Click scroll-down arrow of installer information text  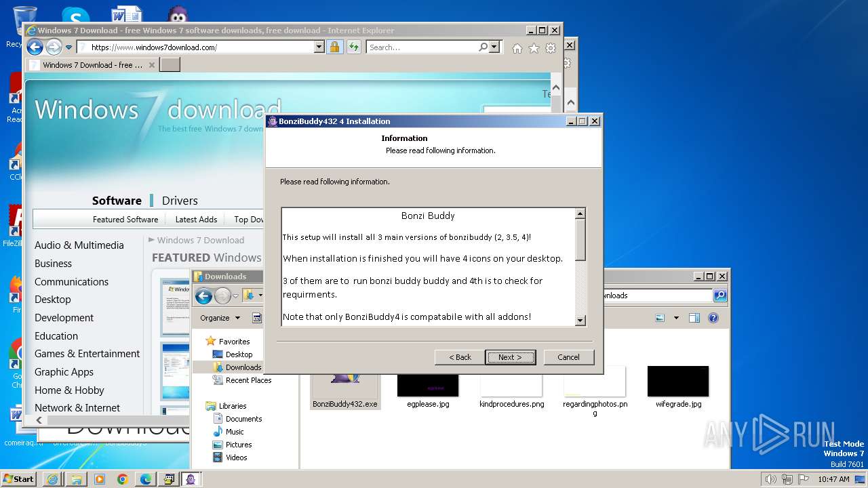pyautogui.click(x=580, y=321)
